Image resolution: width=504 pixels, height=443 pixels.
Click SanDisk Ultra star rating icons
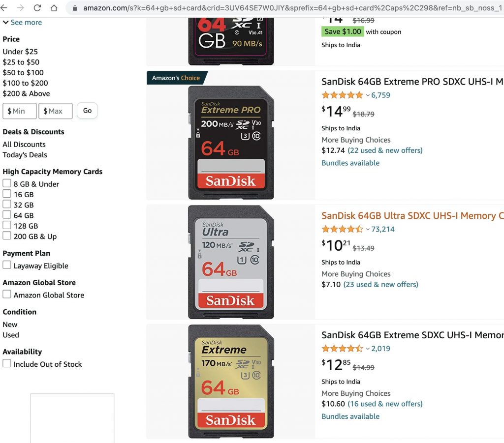click(342, 229)
